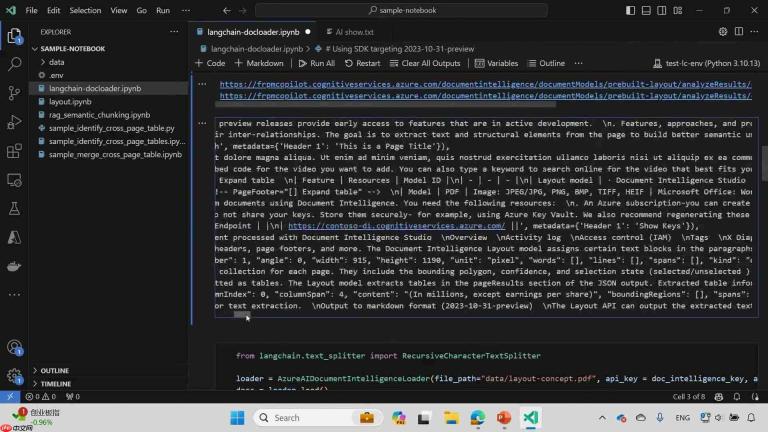Click errors and warnings status item
This screenshot has height=432, width=768.
pos(41,397)
